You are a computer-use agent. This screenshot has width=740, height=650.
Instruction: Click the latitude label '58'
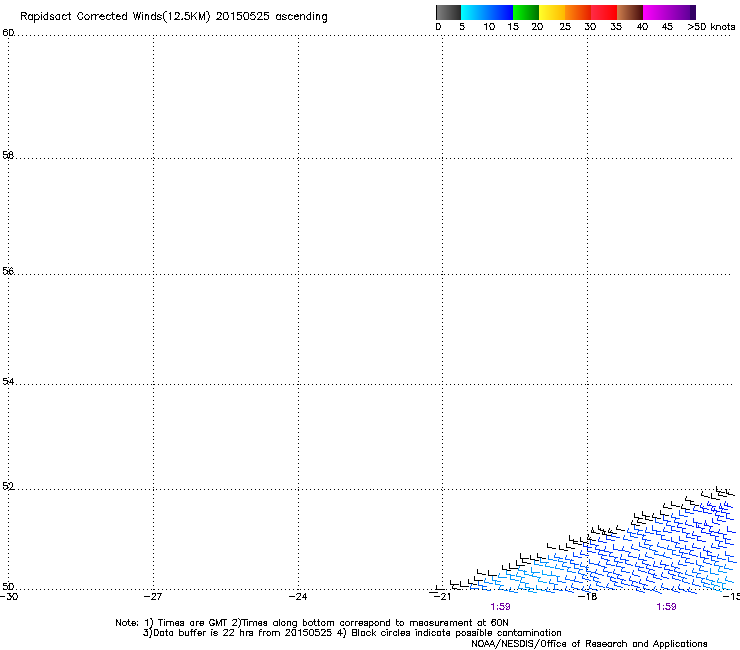click(8, 155)
